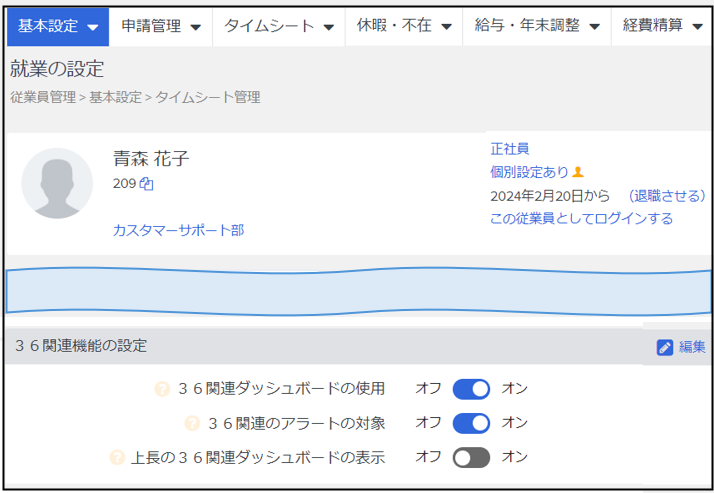Enable 上長の36関連ダッシュボードの表示 switch

pos(471,457)
